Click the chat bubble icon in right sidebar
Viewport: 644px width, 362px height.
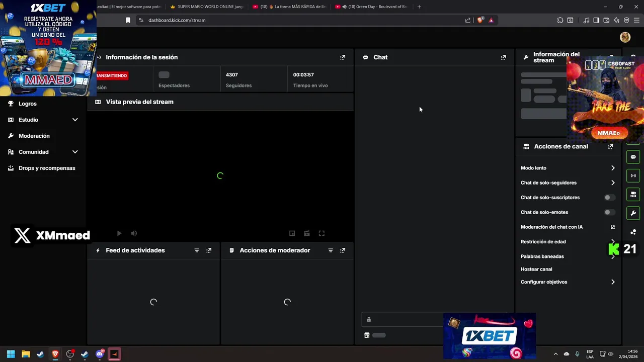(633, 157)
